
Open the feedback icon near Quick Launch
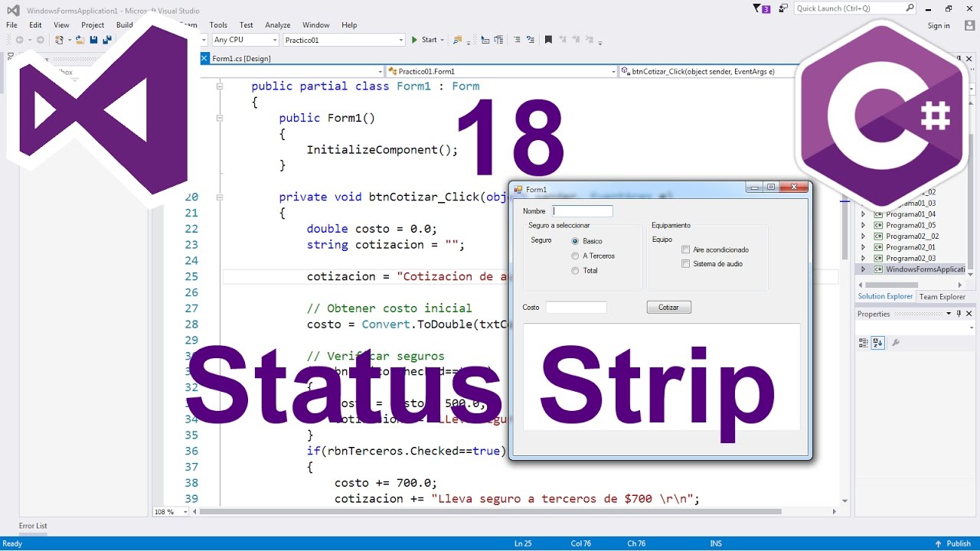(783, 8)
